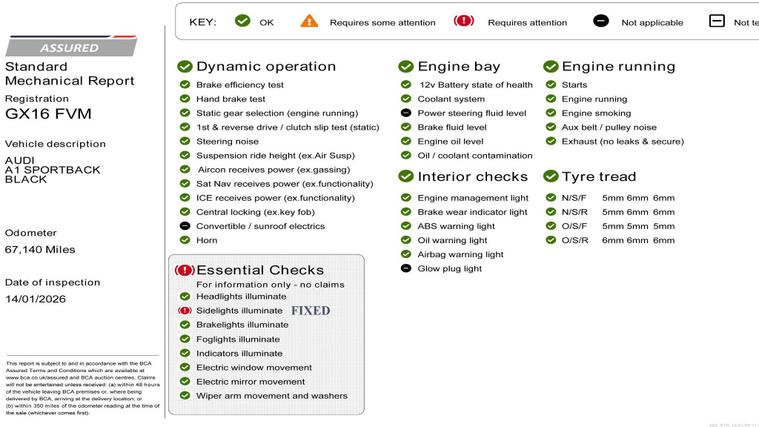759x427 pixels.
Task: Click the Engine bay section heading
Action: click(458, 67)
